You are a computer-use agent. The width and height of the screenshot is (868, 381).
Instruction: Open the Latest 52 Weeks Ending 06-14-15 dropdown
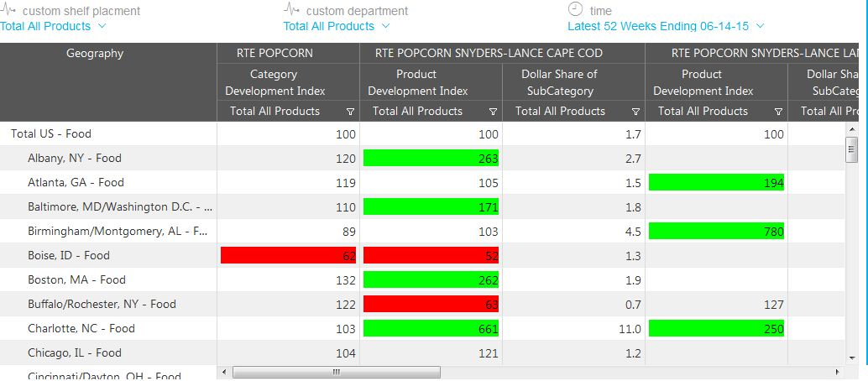761,26
